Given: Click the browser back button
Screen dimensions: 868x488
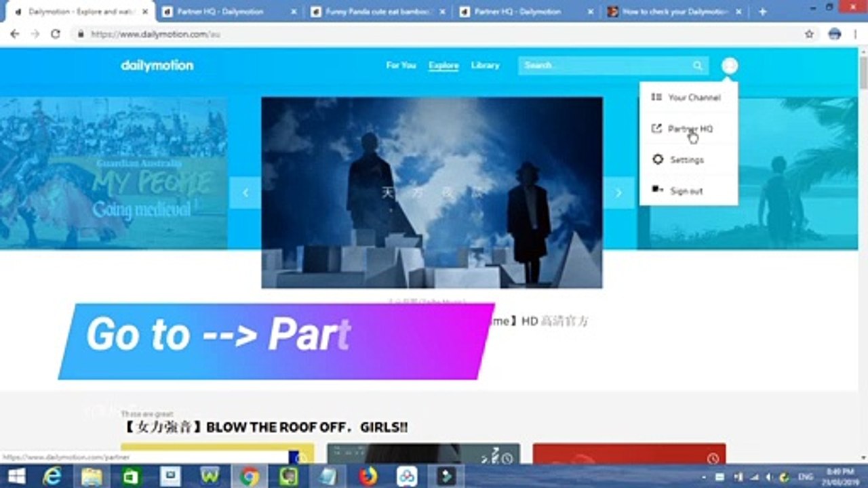Looking at the screenshot, I should pyautogui.click(x=14, y=34).
